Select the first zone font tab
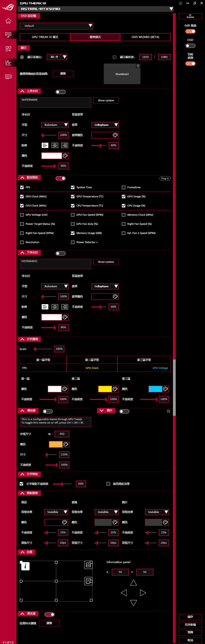The width and height of the screenshot is (205, 644). [x=43, y=360]
